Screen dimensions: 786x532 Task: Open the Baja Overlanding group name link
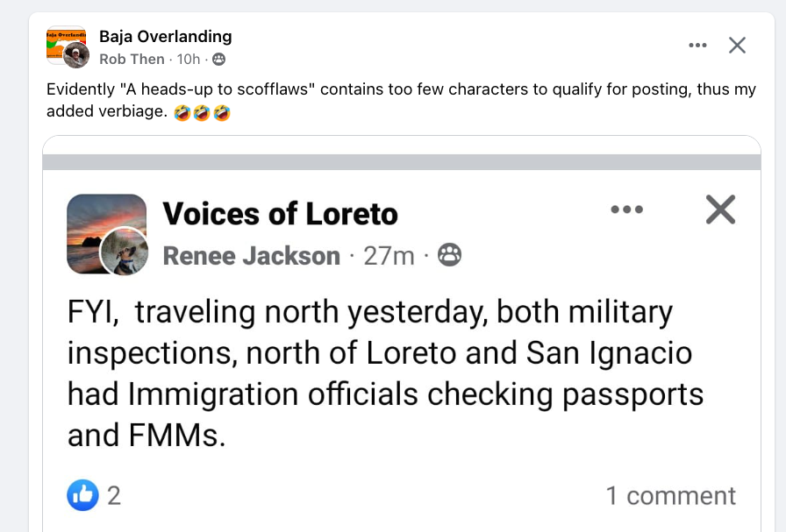(165, 36)
